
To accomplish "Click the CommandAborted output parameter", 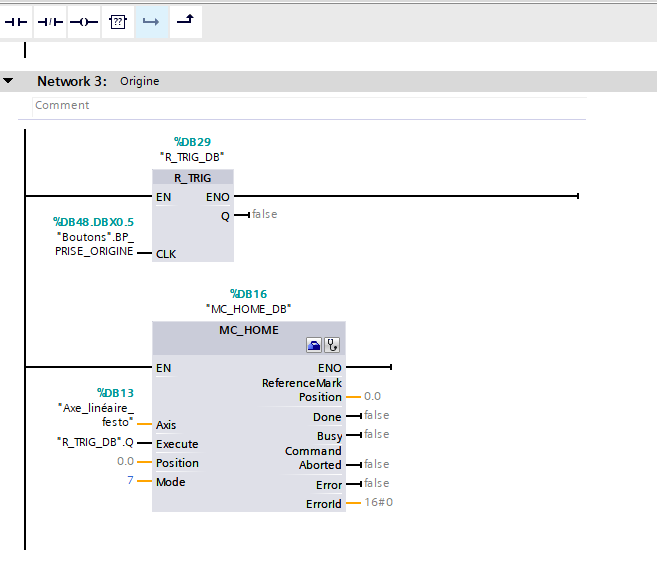I will tap(313, 458).
